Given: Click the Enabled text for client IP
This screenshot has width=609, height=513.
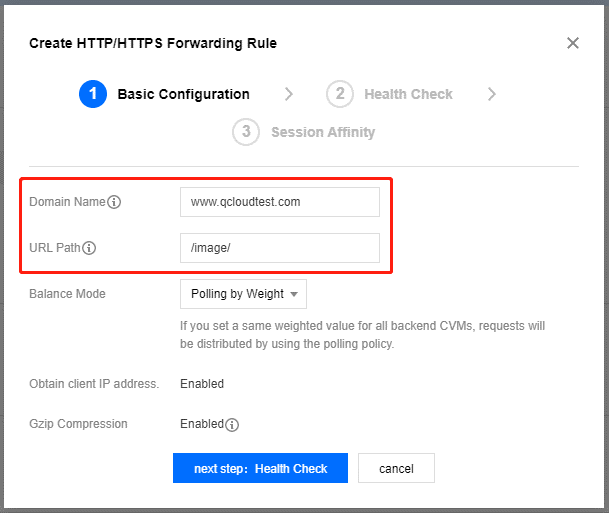Looking at the screenshot, I should 202,384.
